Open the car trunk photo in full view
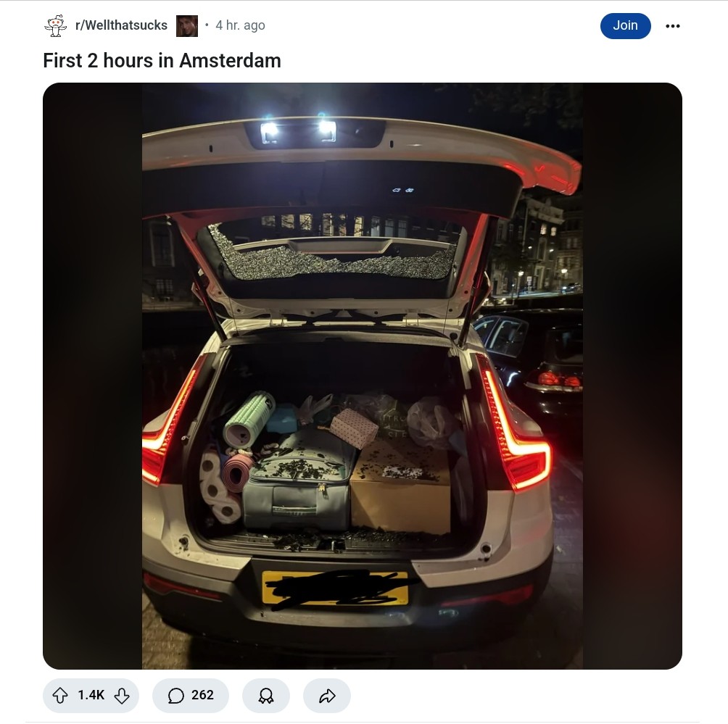Viewport: 728px width, 724px height. click(362, 376)
